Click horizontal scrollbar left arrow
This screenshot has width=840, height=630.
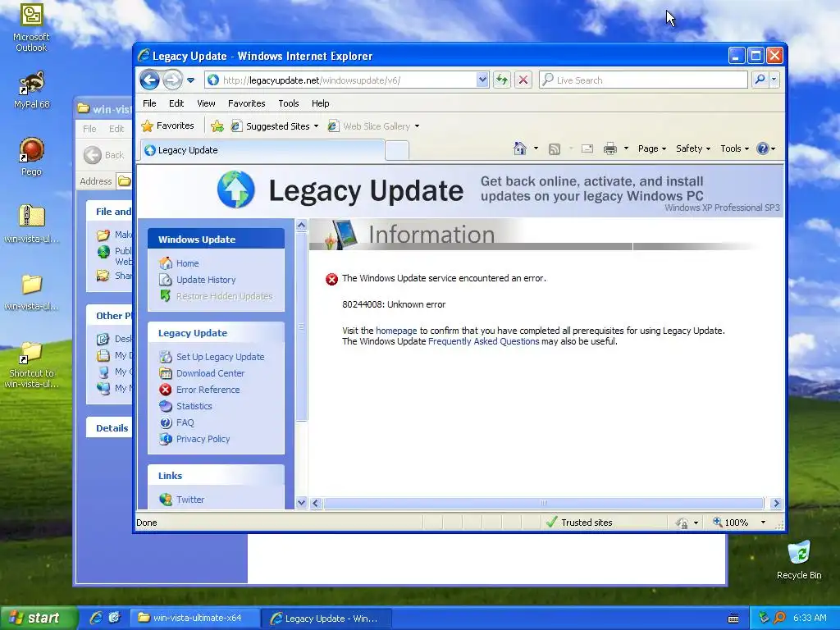316,503
